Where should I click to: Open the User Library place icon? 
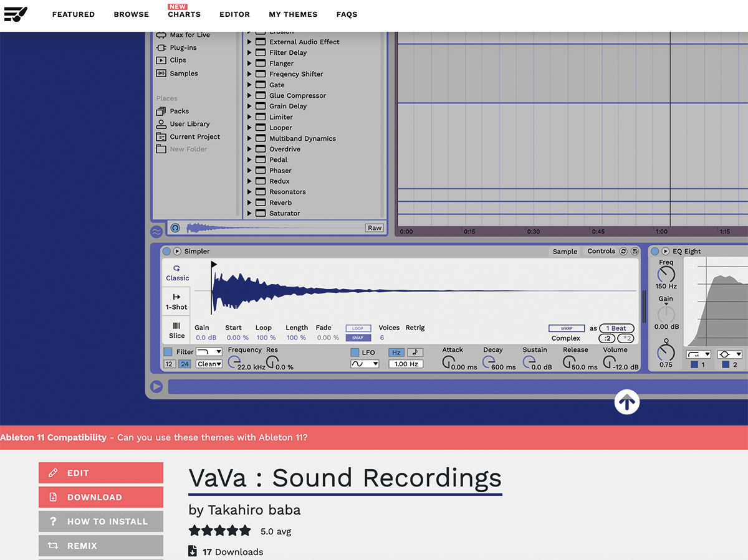[161, 124]
